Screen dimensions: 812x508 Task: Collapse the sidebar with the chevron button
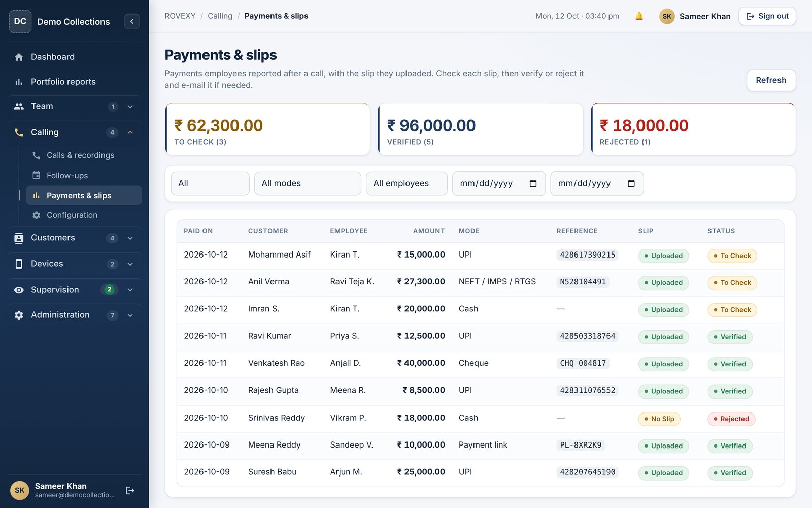[132, 21]
